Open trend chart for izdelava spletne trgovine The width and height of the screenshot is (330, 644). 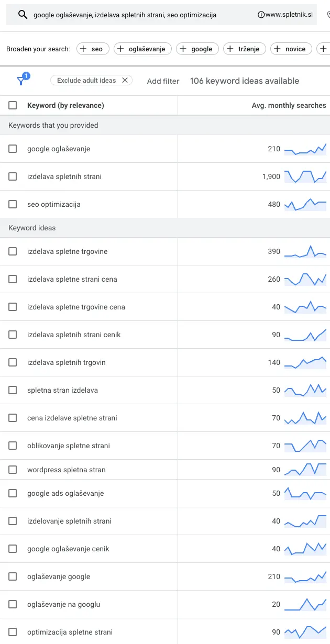[x=305, y=251]
